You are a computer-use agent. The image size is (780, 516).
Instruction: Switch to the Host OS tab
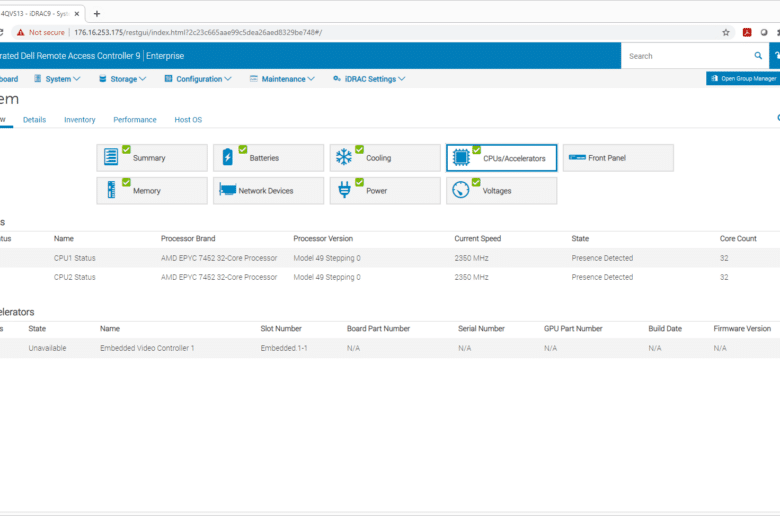click(188, 119)
